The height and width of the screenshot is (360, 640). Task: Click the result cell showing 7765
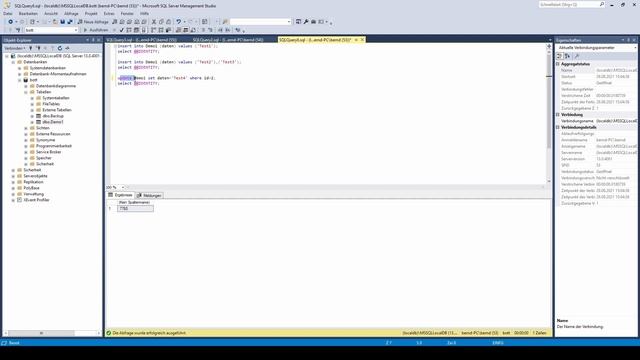135,209
